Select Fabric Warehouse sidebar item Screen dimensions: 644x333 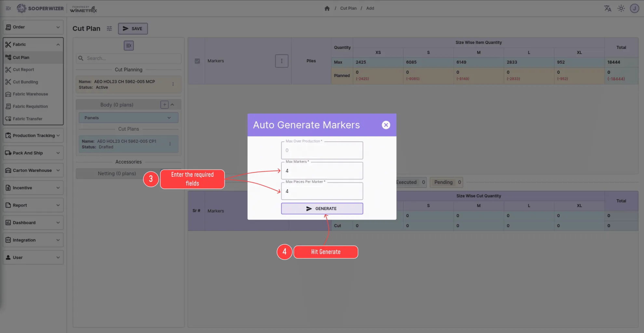pyautogui.click(x=30, y=94)
